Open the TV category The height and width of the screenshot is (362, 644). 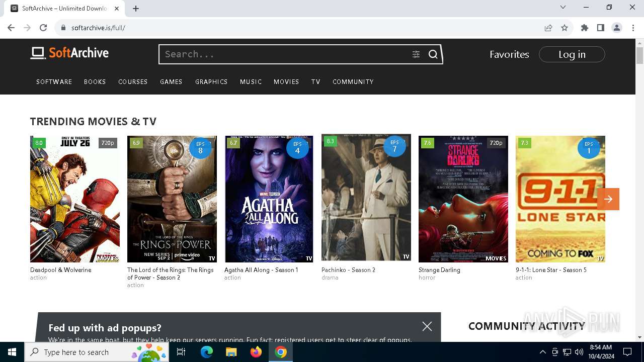[316, 81]
